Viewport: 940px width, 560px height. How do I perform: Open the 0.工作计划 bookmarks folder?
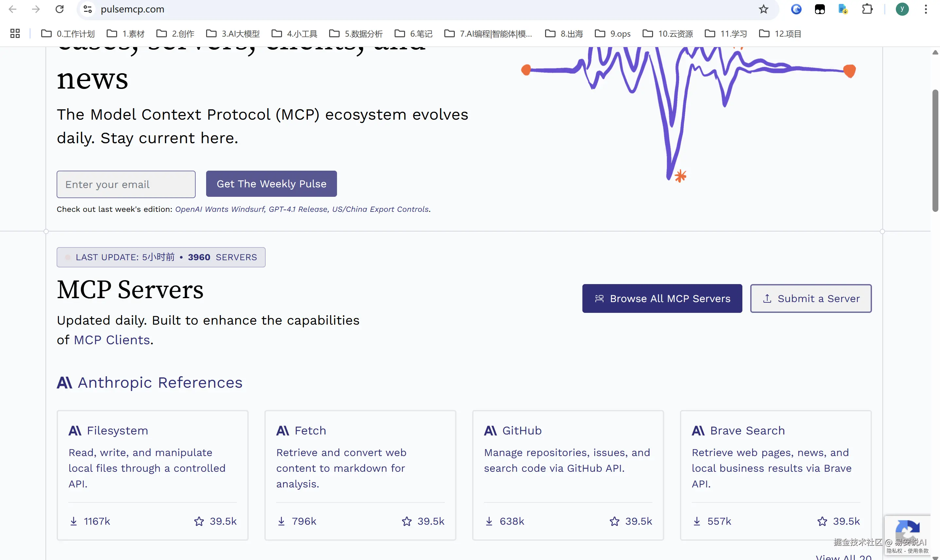click(x=68, y=34)
